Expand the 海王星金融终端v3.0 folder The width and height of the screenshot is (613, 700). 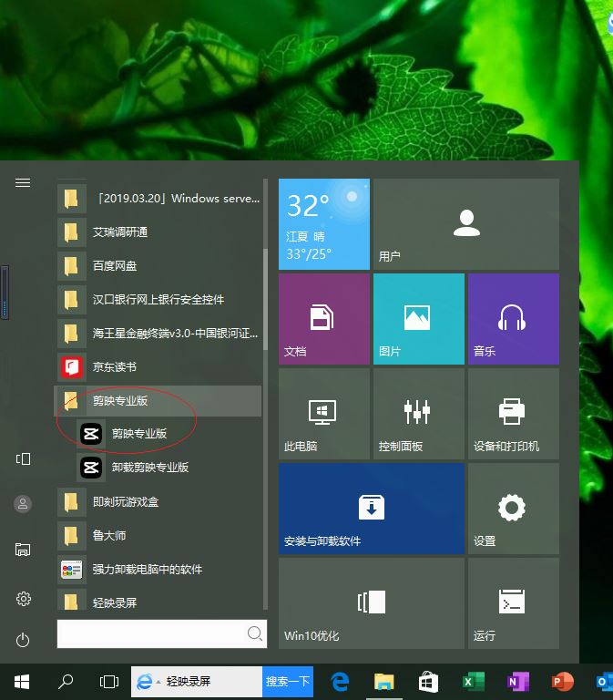click(x=159, y=334)
